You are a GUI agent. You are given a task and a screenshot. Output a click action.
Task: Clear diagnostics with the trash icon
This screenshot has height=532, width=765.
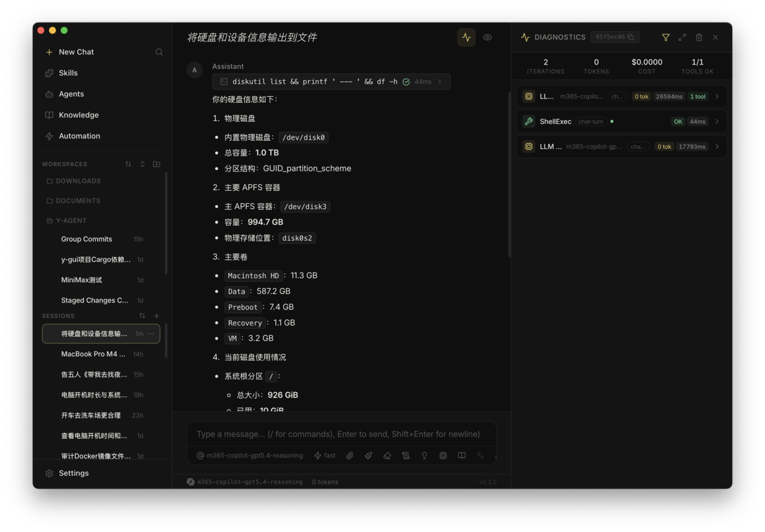coord(699,37)
